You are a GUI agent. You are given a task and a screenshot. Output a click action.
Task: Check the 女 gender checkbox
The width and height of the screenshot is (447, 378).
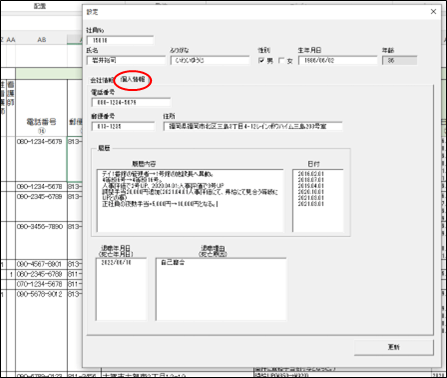281,60
